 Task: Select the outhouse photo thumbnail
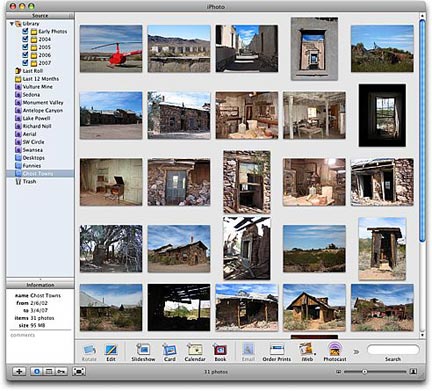point(382,249)
